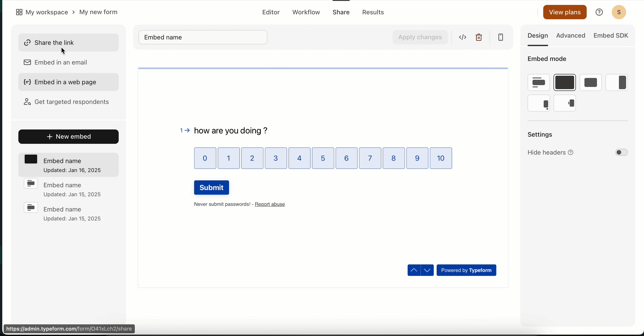Click the Apply changes button
644x336 pixels.
420,37
